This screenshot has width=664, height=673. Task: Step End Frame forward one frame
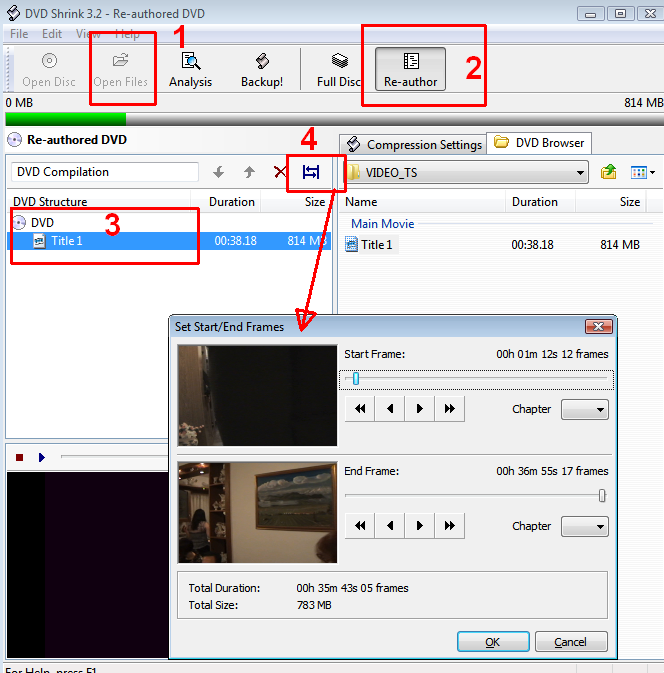coord(420,525)
